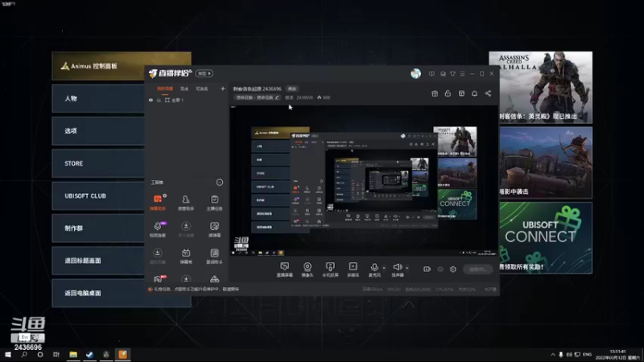Add a screen capture source
This screenshot has width=644, height=362.
[x=285, y=269]
